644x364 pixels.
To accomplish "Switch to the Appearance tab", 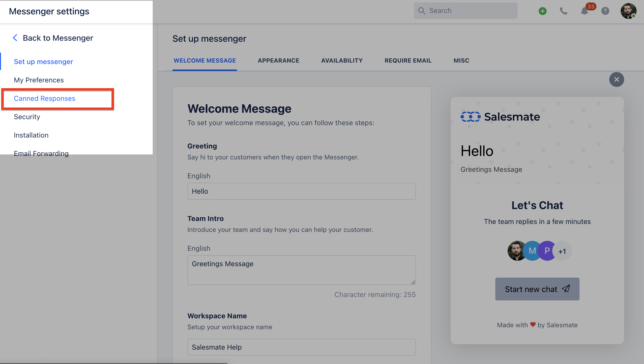I will 279,60.
